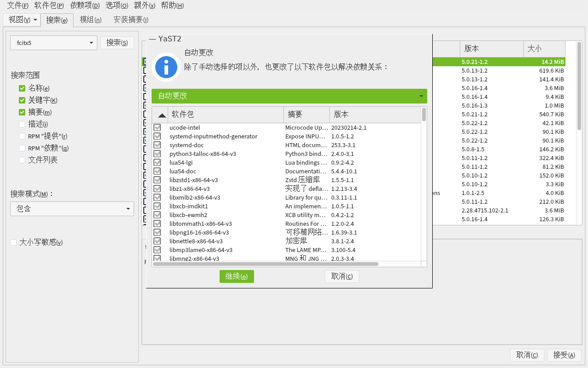Click the green 继续 button
Image resolution: width=588 pixels, height=368 pixels.
(237, 276)
